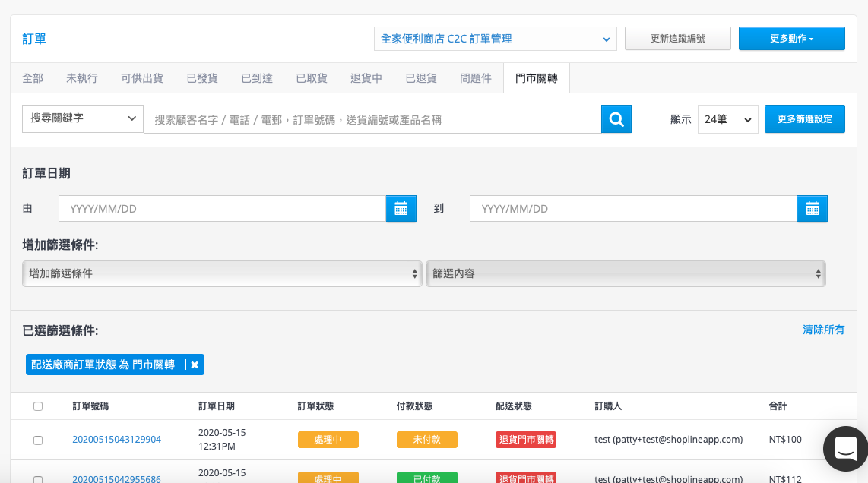This screenshot has height=483, width=868.
Task: Click the 訂購人 column header
Action: [x=608, y=406]
